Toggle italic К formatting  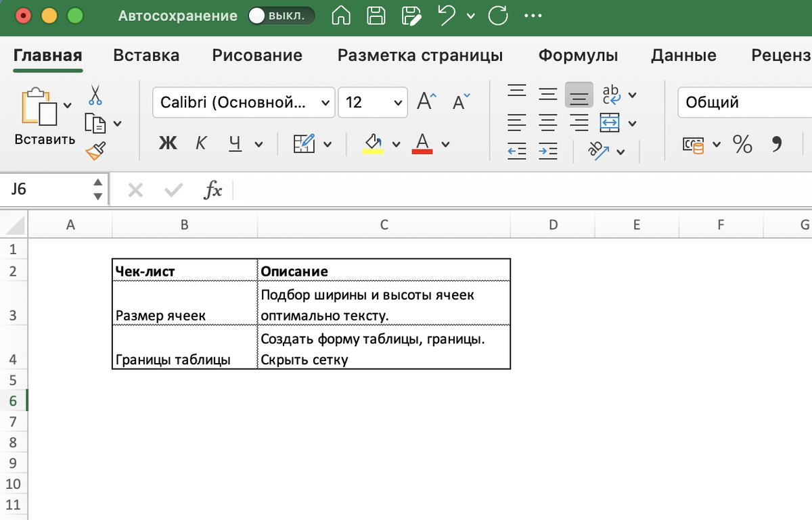[x=201, y=143]
